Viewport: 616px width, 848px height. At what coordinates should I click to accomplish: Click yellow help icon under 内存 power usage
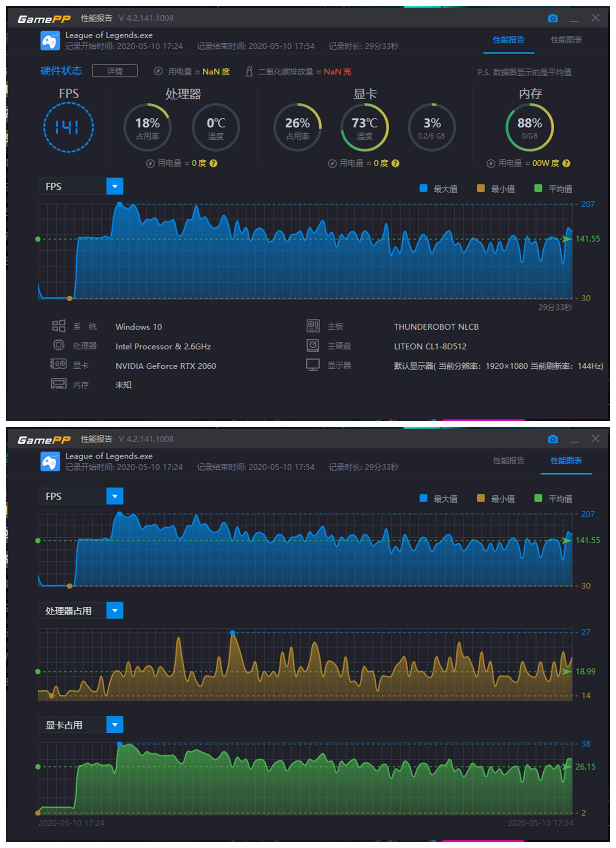click(566, 163)
